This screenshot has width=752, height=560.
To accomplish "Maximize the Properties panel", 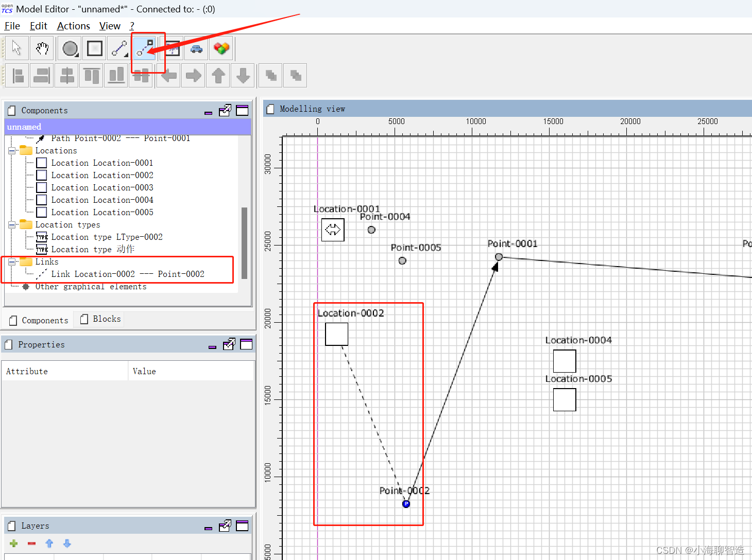I will point(246,344).
